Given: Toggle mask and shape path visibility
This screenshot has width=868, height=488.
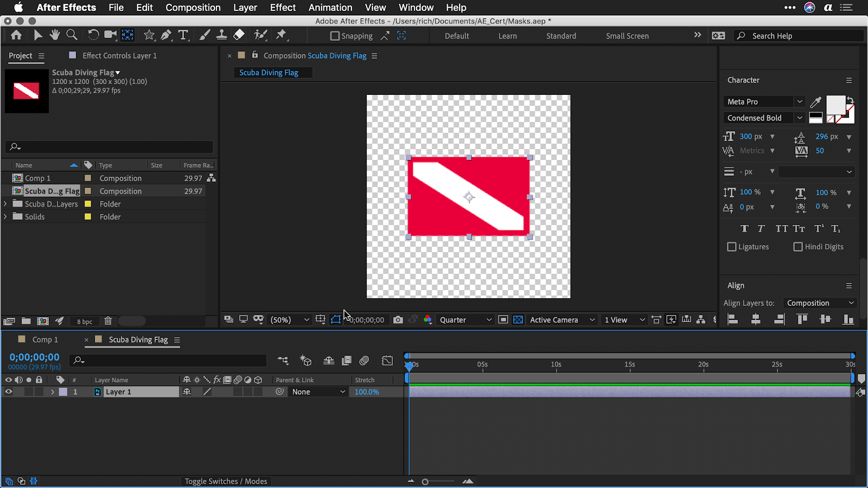Looking at the screenshot, I should coord(336,320).
